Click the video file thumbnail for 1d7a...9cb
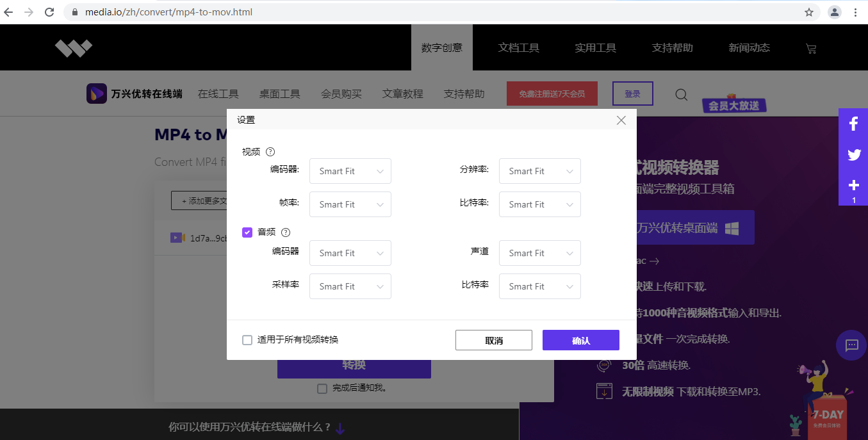Image resolution: width=868 pixels, height=440 pixels. point(177,237)
